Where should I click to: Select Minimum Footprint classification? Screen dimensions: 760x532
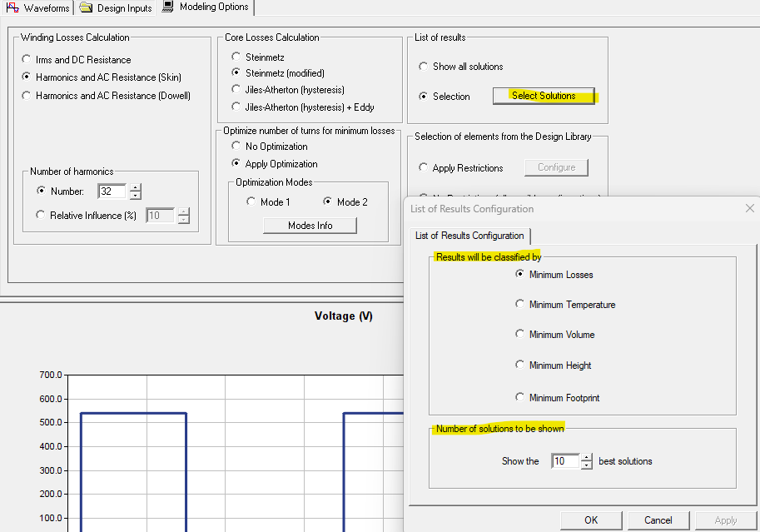[519, 397]
